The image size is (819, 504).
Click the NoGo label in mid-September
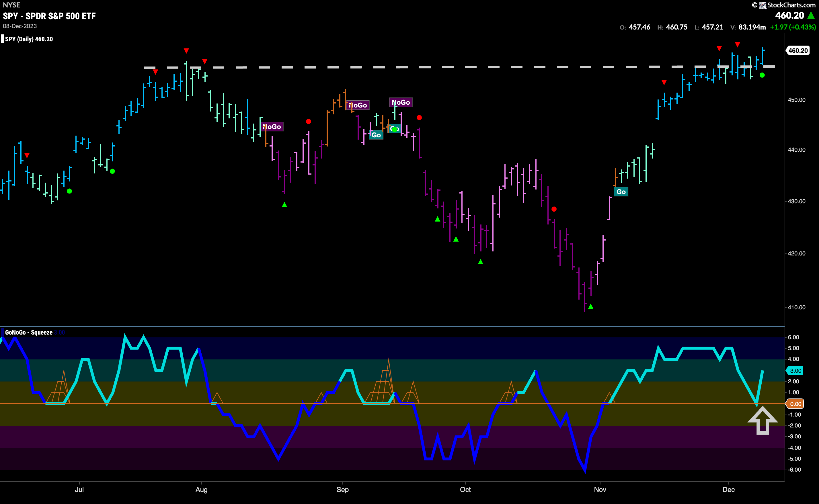point(401,102)
